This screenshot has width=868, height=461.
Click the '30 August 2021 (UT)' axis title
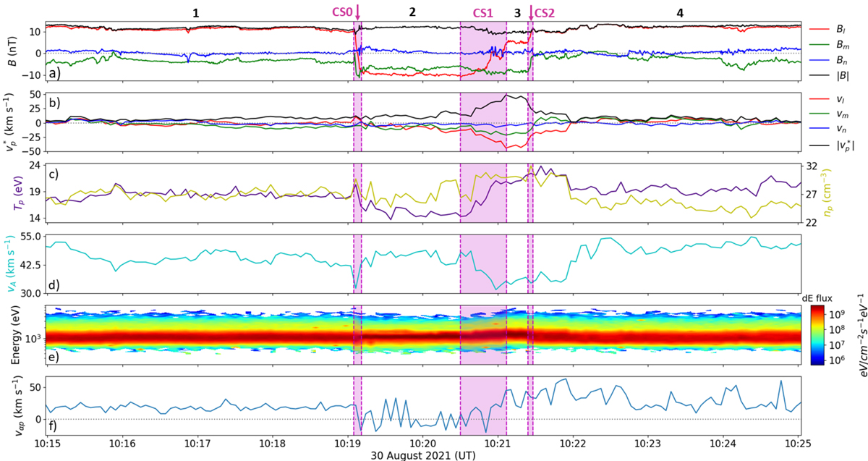pyautogui.click(x=422, y=454)
